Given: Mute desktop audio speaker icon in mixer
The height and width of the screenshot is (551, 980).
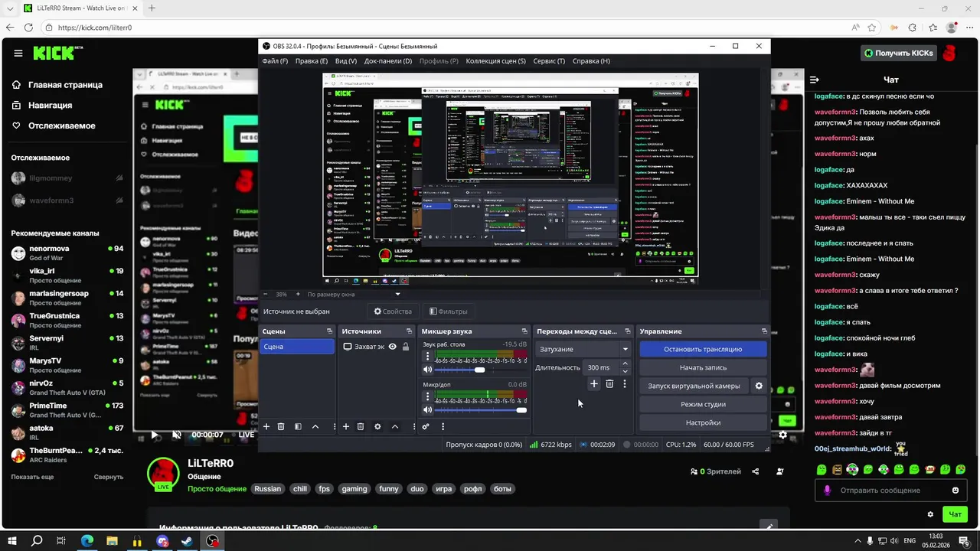Looking at the screenshot, I should (427, 370).
